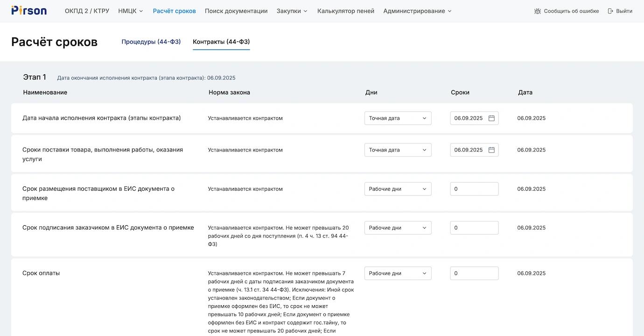Open calendar icon for delivery terms date
This screenshot has width=644, height=336.
[x=491, y=150]
